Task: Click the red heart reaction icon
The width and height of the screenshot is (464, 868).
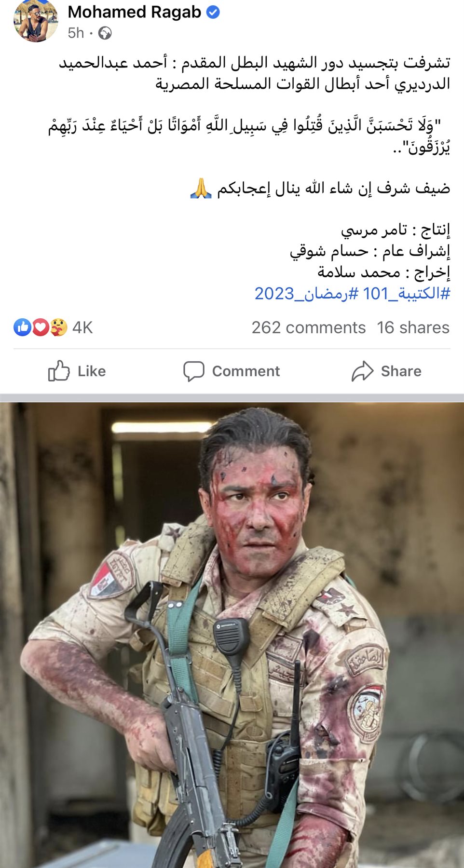Action: pyautogui.click(x=41, y=327)
